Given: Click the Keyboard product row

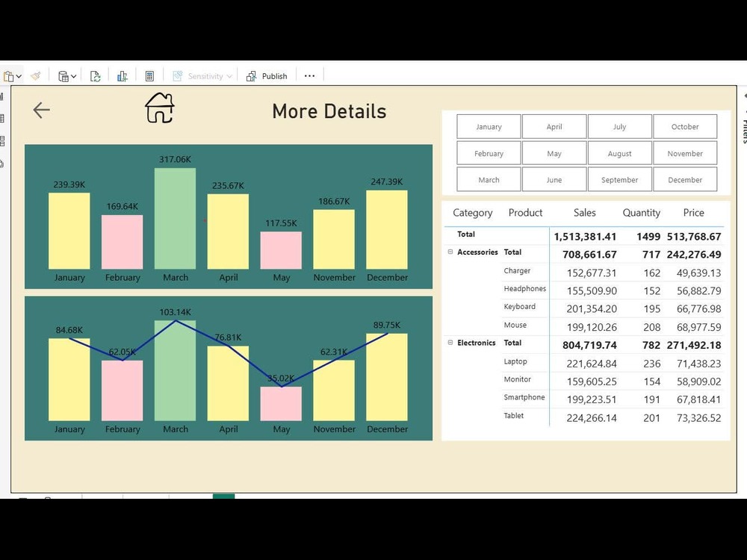Looking at the screenshot, I should pyautogui.click(x=613, y=308).
